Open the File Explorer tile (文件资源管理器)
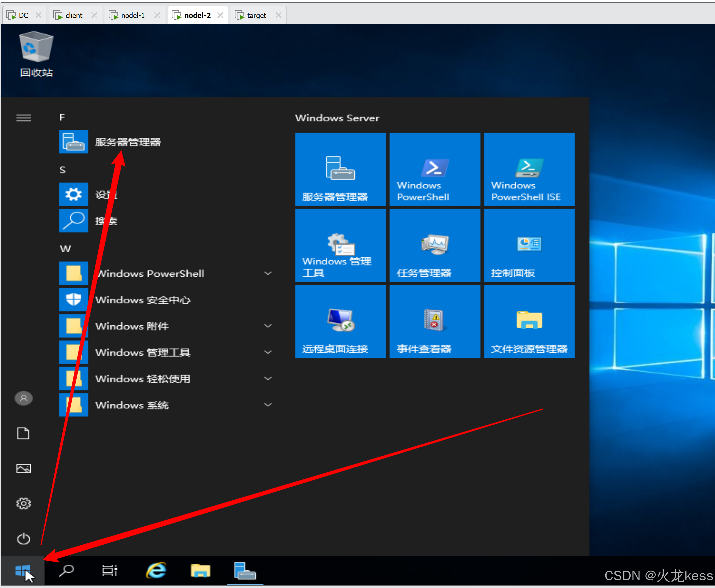Image resolution: width=715 pixels, height=588 pixels. (x=529, y=321)
